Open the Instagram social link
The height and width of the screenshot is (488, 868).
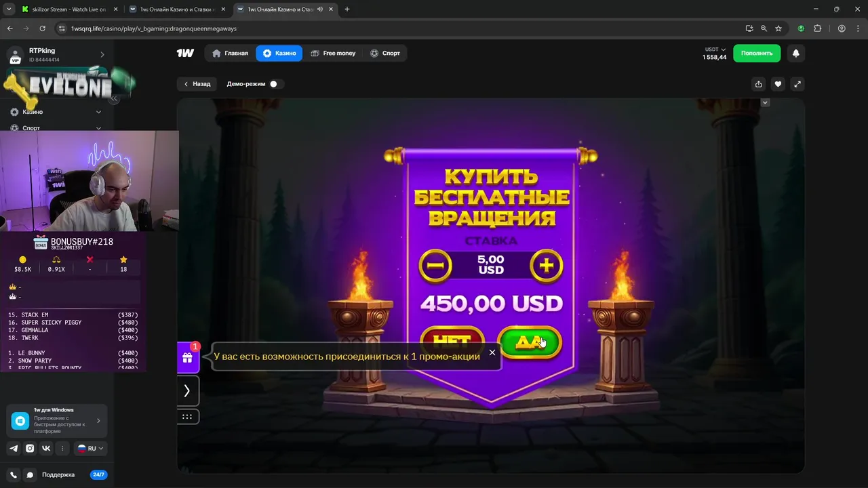pos(30,448)
